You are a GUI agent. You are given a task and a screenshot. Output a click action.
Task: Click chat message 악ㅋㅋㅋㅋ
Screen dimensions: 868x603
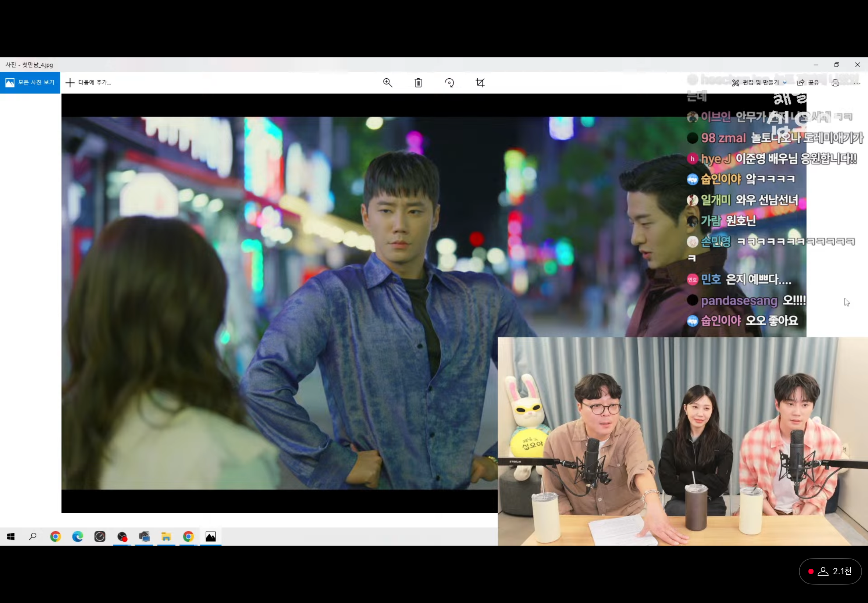pos(771,179)
